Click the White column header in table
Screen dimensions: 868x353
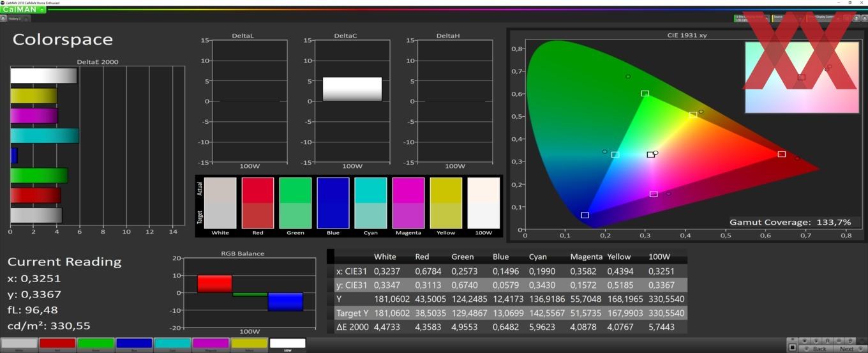click(385, 257)
